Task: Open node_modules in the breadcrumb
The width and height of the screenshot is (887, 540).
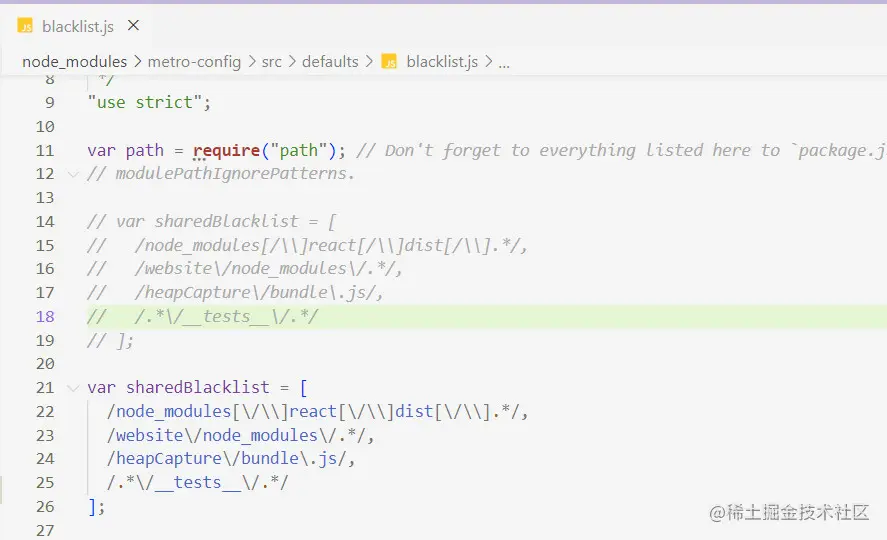Action: pos(75,62)
